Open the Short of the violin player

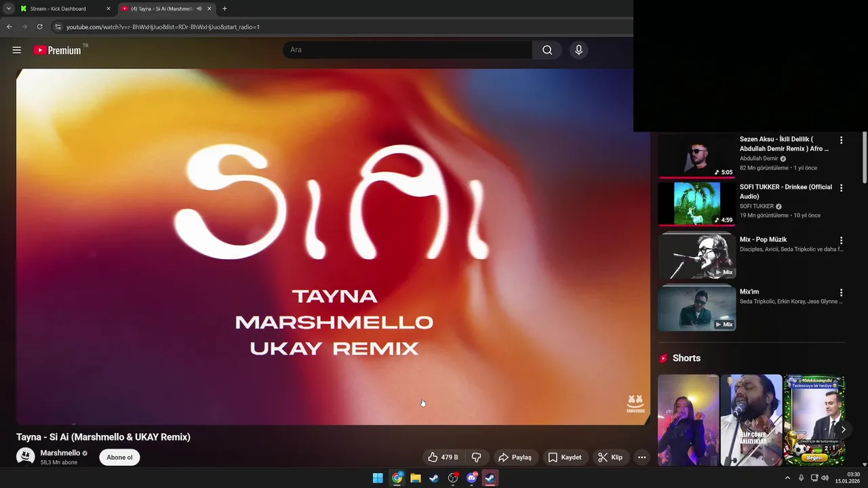[x=751, y=420]
